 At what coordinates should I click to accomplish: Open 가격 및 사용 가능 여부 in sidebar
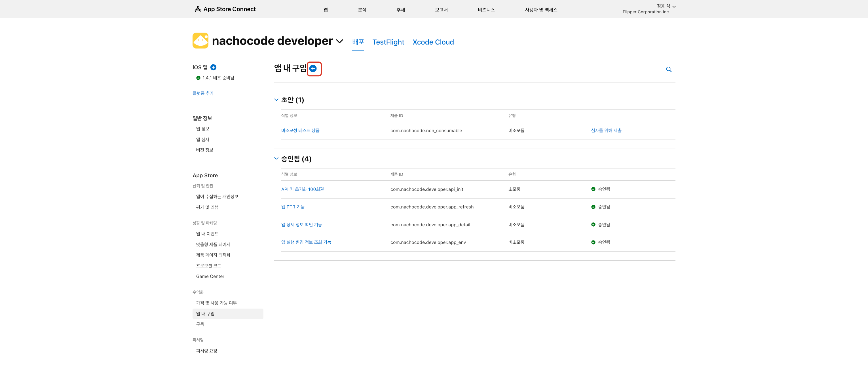click(x=216, y=303)
